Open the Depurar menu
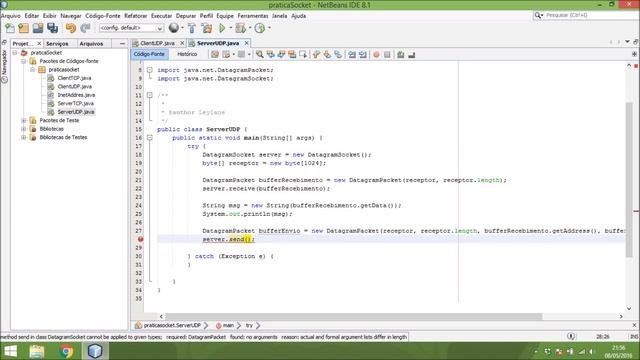Viewport: 640px width, 360px height. [186, 16]
